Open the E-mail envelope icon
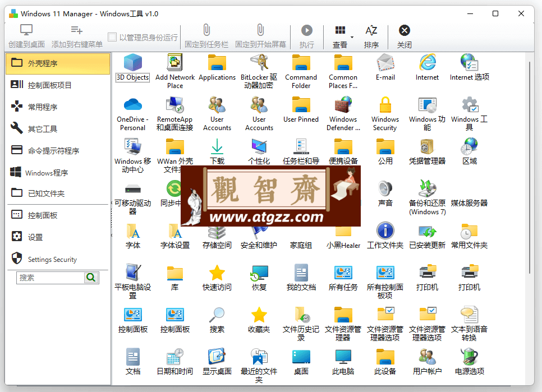Image resolution: width=542 pixels, height=392 pixels. (x=385, y=63)
